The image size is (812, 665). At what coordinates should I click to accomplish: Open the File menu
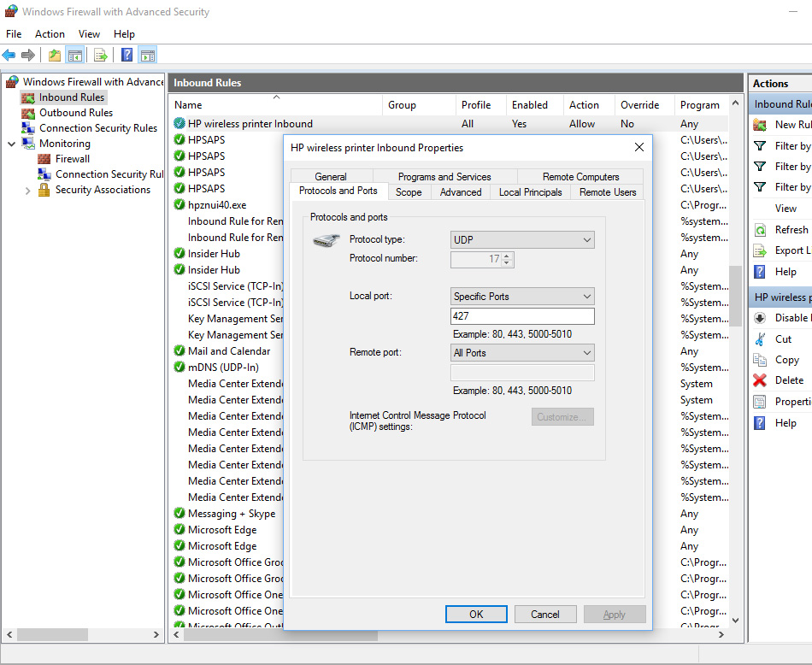coord(14,34)
